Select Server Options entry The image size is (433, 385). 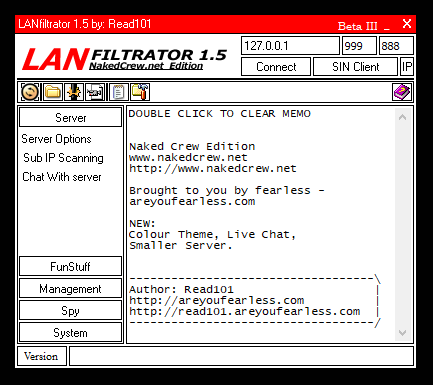tap(56, 139)
